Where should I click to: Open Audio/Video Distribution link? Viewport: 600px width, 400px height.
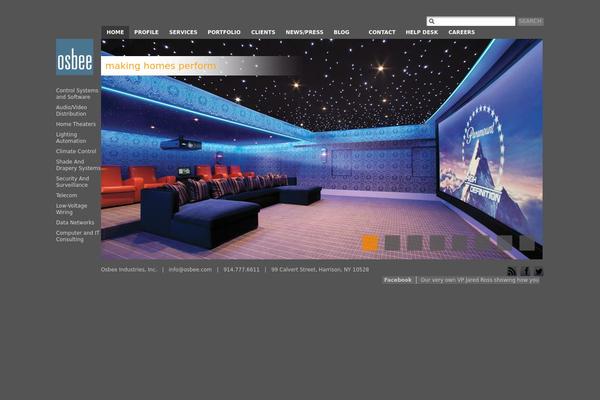[x=72, y=111]
